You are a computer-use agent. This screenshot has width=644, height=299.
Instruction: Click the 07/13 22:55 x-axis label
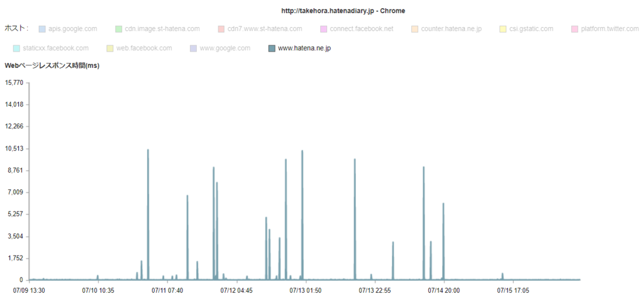point(376,290)
